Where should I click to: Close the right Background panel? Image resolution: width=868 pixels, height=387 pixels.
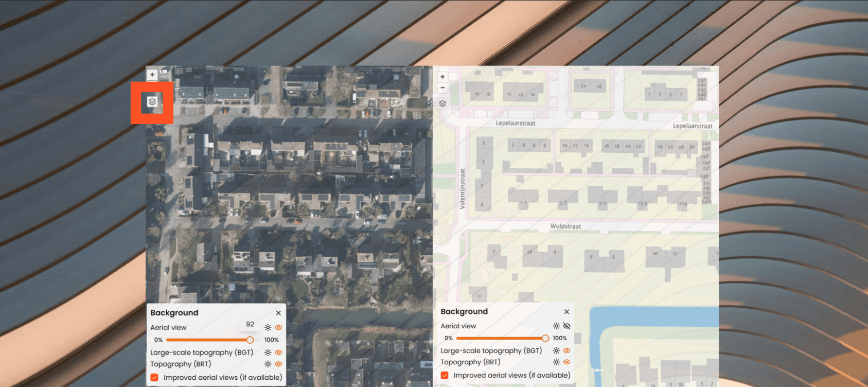(x=566, y=312)
